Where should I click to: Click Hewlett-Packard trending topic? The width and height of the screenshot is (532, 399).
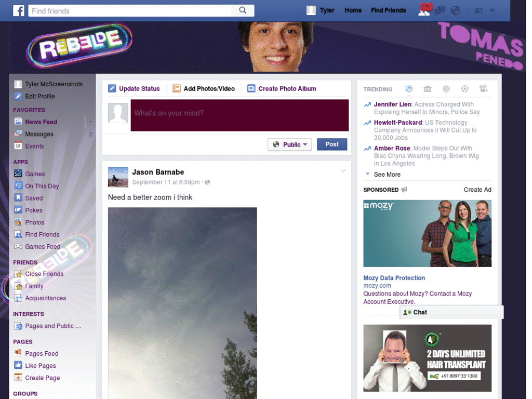pos(397,122)
